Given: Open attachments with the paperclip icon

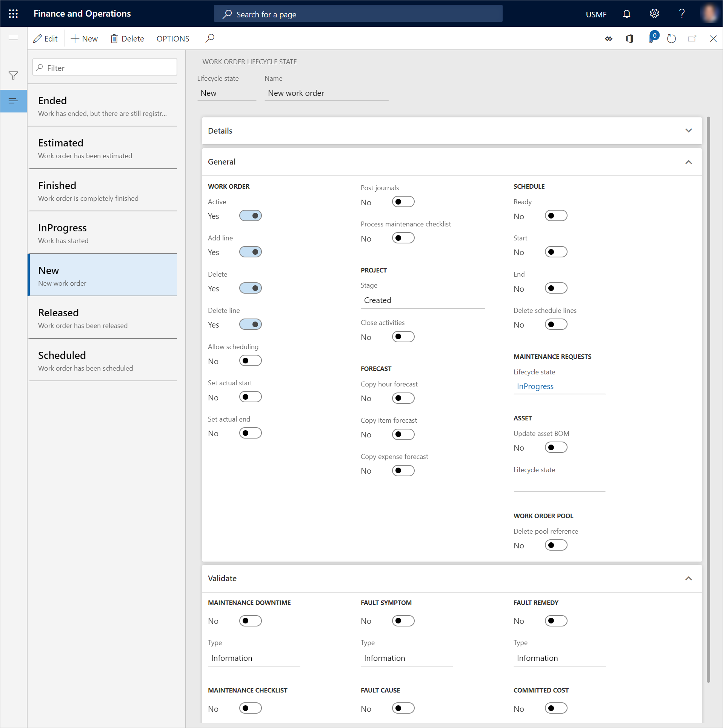Looking at the screenshot, I should (651, 38).
